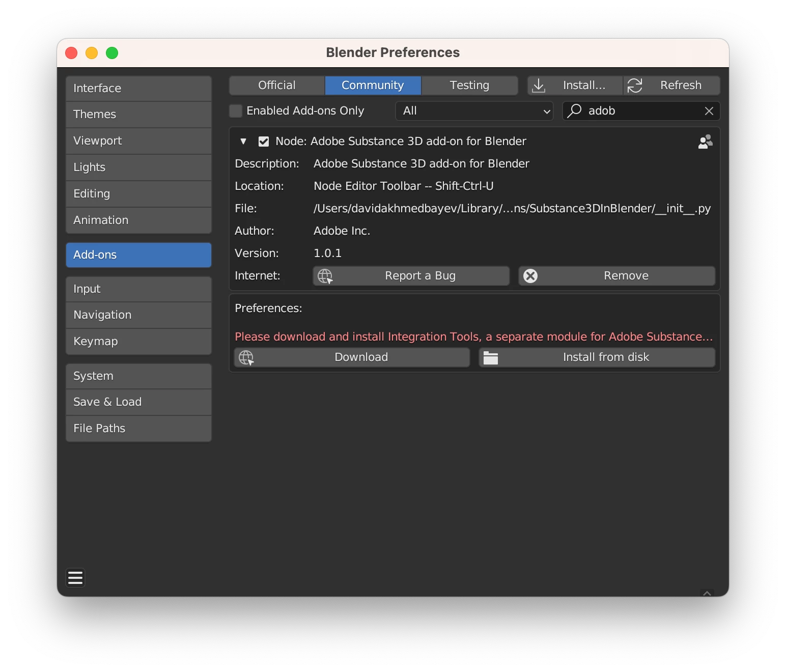Click the file path ending in __init__.py

(512, 209)
